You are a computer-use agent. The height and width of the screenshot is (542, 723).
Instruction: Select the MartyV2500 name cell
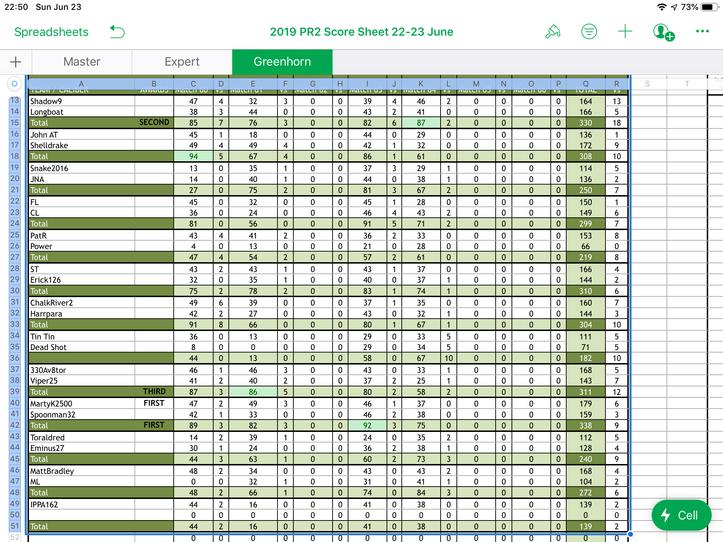pos(81,402)
